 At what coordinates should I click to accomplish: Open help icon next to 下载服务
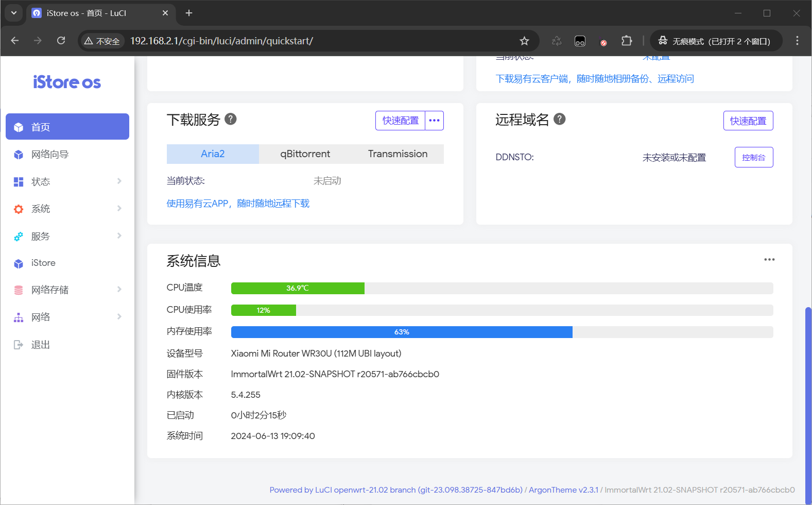coord(231,119)
